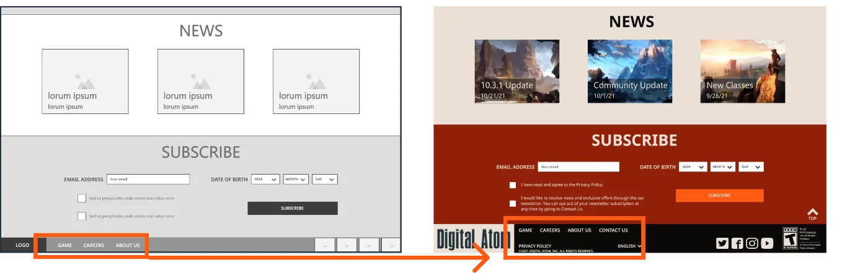Click 'Your email' field in the wireframe
The image size is (868, 273).
(148, 180)
